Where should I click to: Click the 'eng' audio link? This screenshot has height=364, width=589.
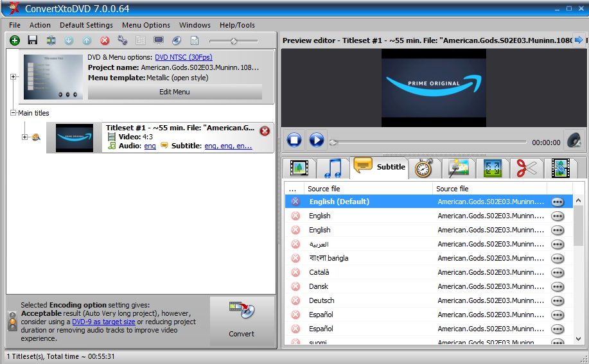[150, 146]
